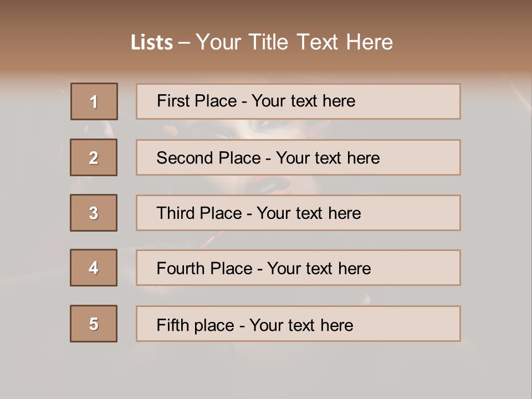The height and width of the screenshot is (399, 532).
Task: Select the First Place text box
Action: [x=298, y=101]
